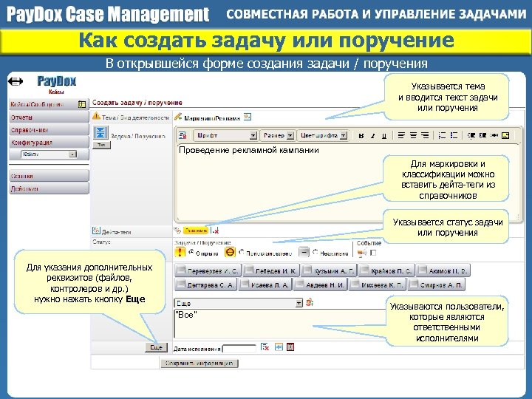Click the small lookup icon after Маркетинг/Реклама
The height and width of the screenshot is (399, 532).
pos(248,117)
